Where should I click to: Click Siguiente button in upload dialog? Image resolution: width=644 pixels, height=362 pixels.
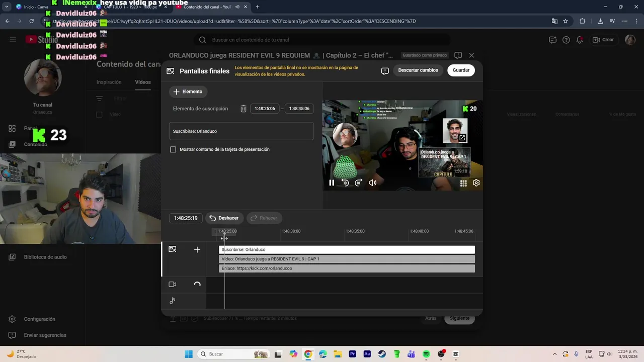[x=459, y=318]
